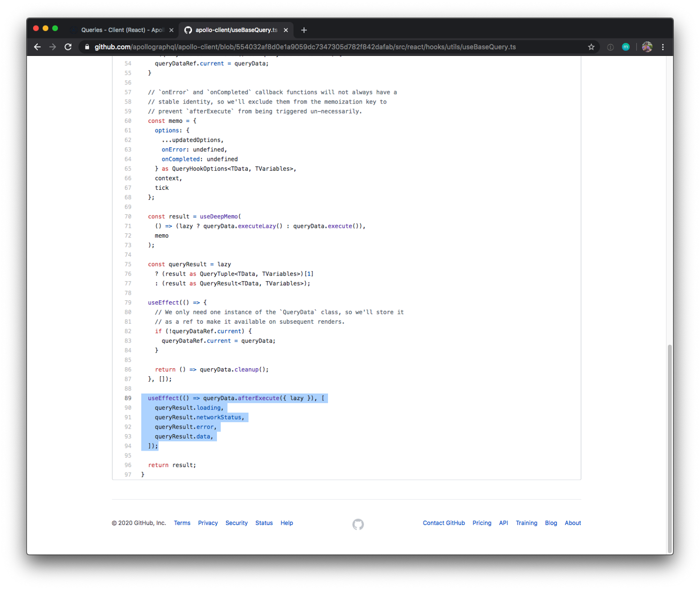Open the Terms footer link

[x=182, y=523]
